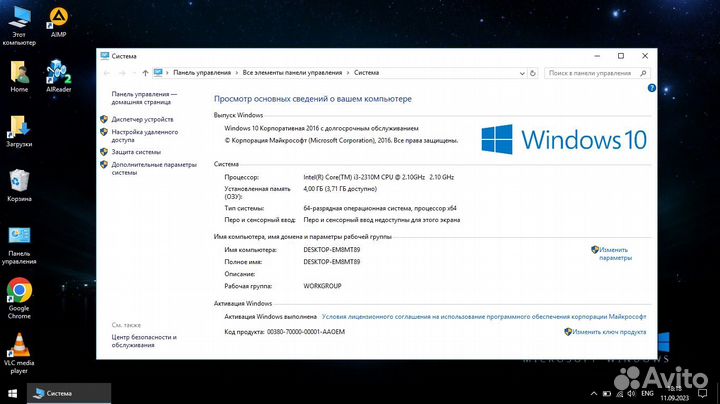Select 'Система' breadcrumb in address bar
Screen dimensions: 720x404
coord(366,73)
